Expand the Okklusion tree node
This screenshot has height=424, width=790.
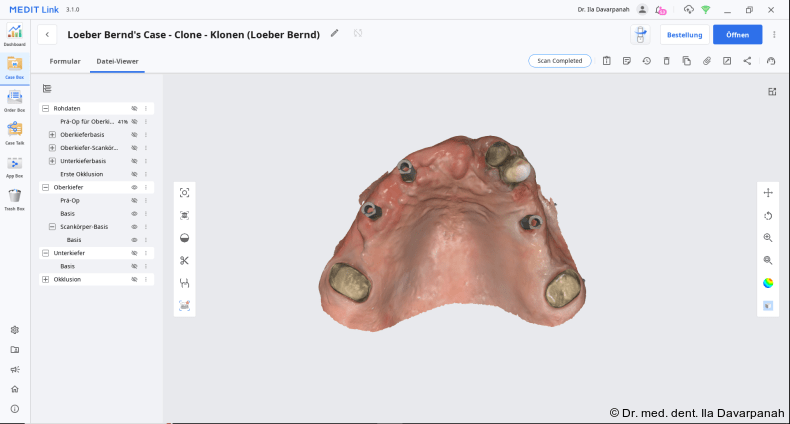pyautogui.click(x=45, y=280)
